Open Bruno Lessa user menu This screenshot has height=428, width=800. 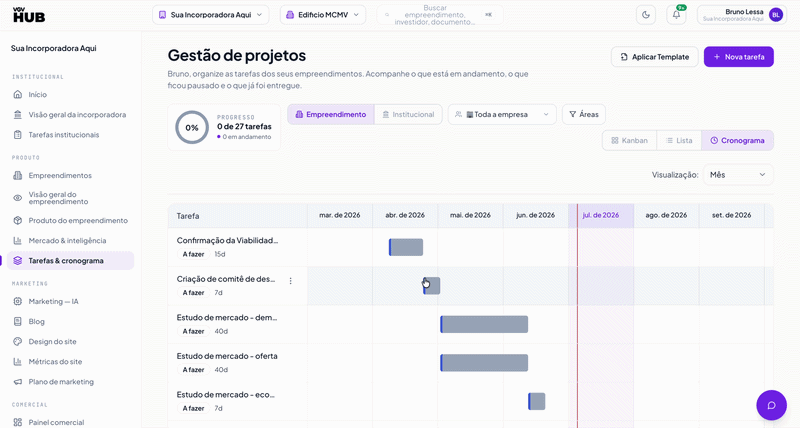coord(742,15)
